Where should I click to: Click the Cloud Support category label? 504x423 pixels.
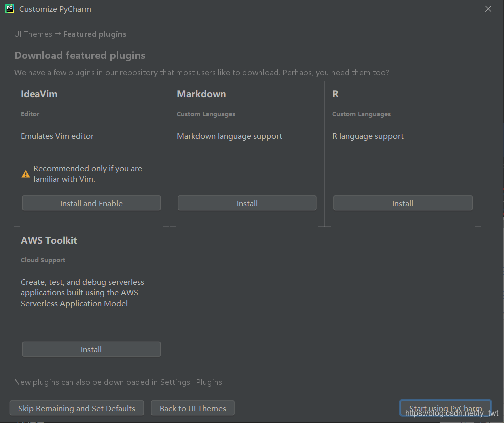(43, 260)
